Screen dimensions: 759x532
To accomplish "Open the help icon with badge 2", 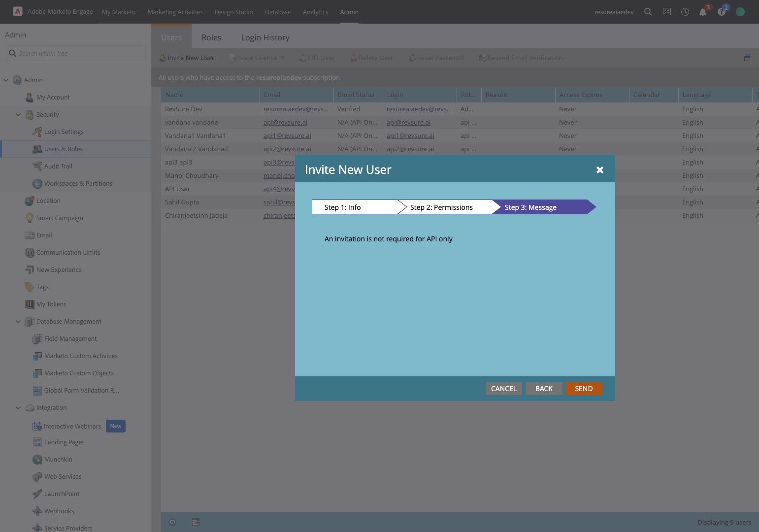I will 722,12.
